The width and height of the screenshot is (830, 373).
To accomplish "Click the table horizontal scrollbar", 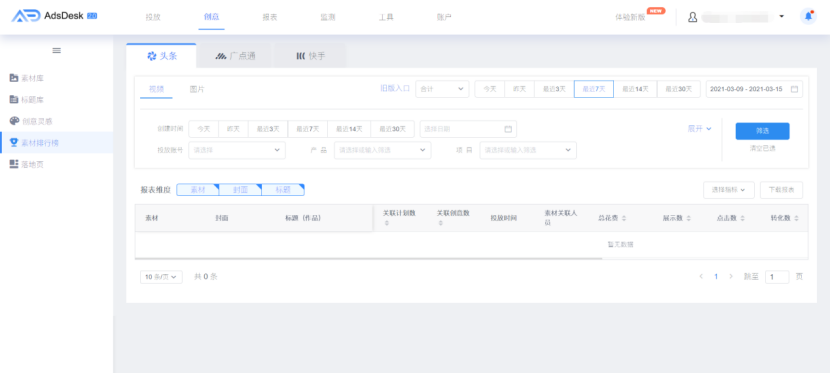I will coord(368,259).
